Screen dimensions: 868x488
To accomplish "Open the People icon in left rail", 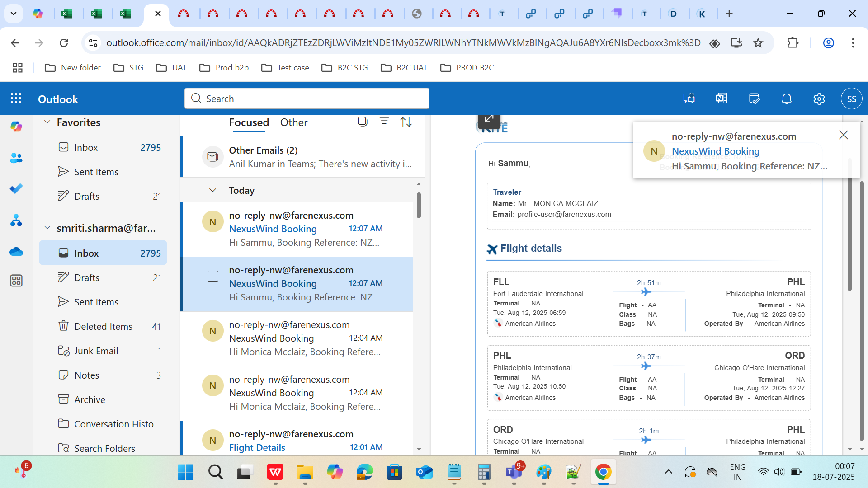I will pos(16,158).
